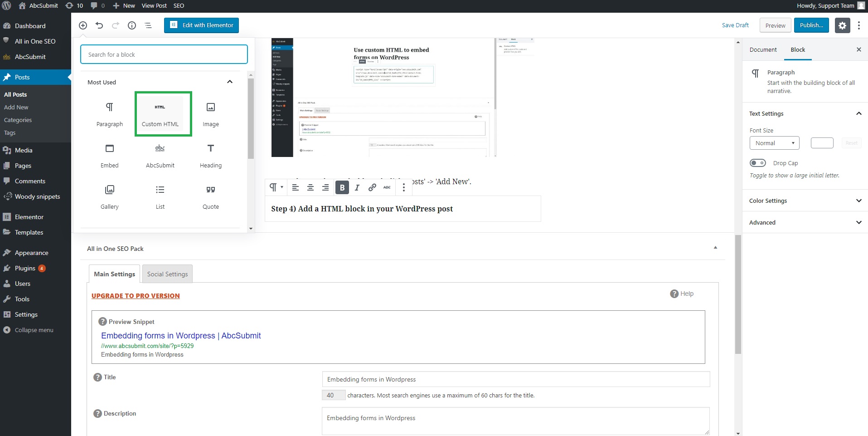Undo the last change
The image size is (868, 436).
(99, 25)
